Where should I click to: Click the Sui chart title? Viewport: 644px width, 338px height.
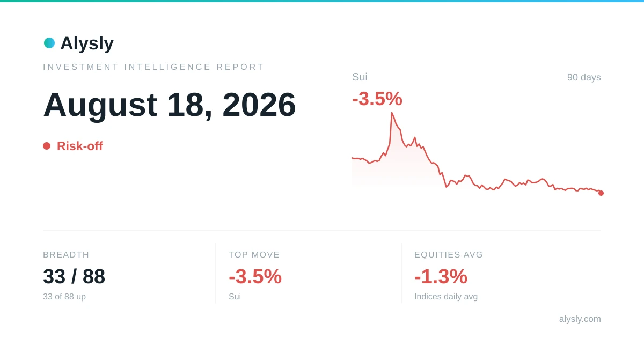pyautogui.click(x=360, y=77)
